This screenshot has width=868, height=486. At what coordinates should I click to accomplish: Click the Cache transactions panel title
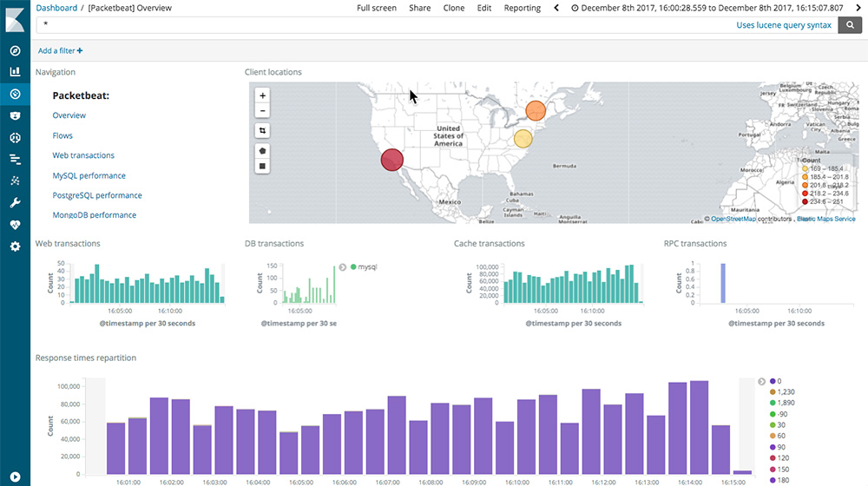(x=490, y=244)
